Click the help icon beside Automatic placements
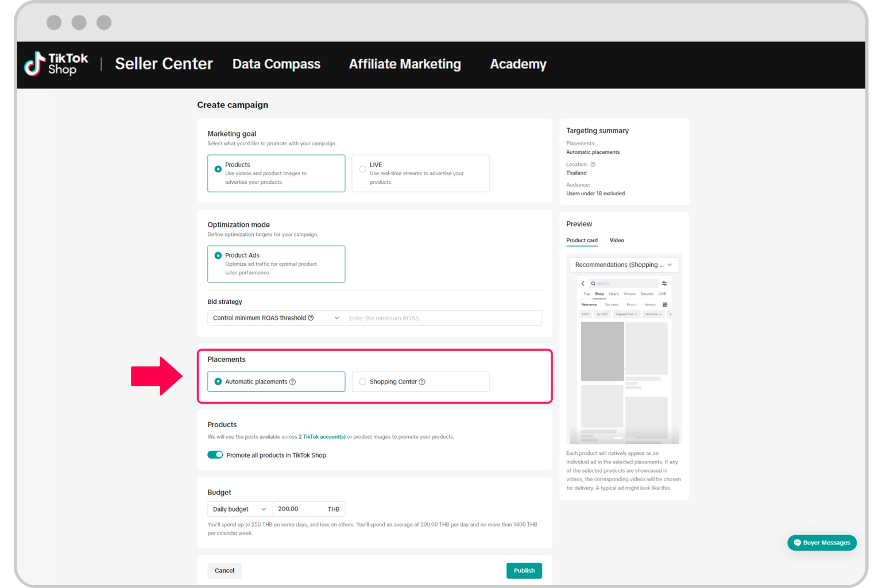The width and height of the screenshot is (882, 588). pyautogui.click(x=293, y=381)
